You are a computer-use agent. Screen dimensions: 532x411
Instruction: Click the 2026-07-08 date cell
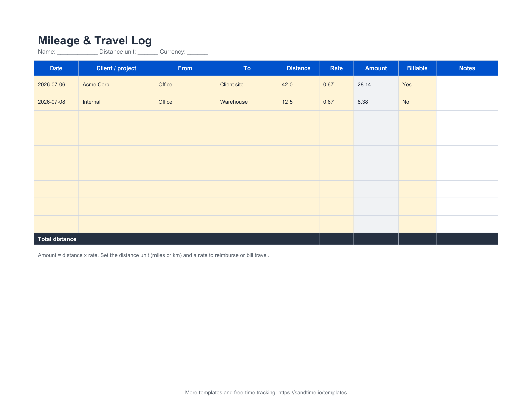tap(56, 102)
